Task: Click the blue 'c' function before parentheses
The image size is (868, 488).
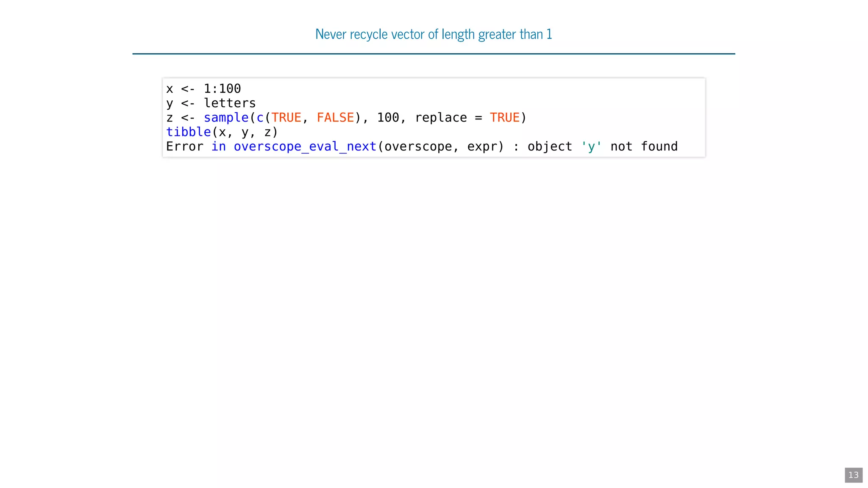Action: click(x=260, y=117)
